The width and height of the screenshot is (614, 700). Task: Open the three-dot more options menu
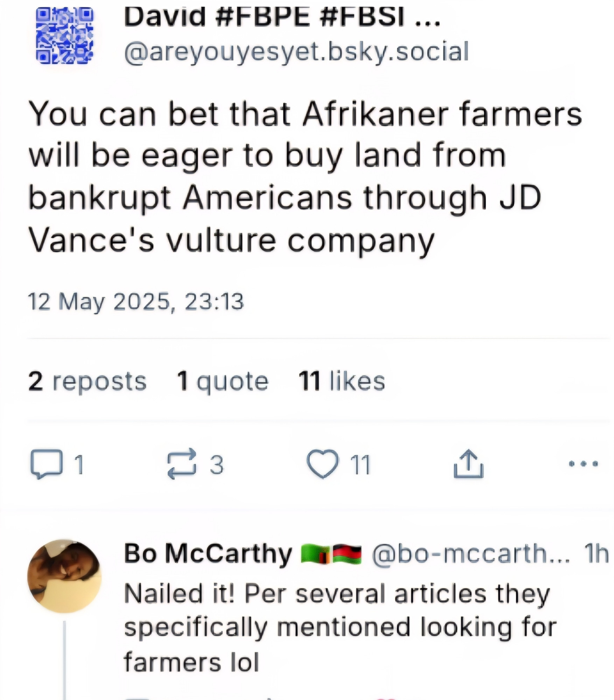(583, 464)
